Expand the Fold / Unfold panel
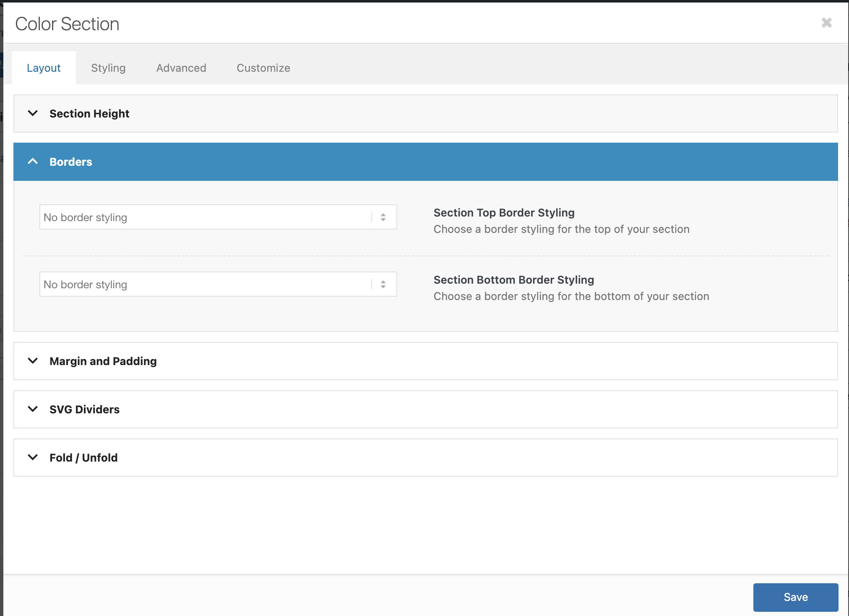 coord(83,458)
